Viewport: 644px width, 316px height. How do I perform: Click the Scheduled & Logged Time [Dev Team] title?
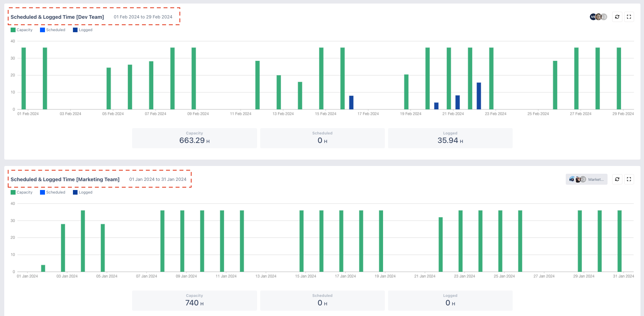[x=57, y=17]
